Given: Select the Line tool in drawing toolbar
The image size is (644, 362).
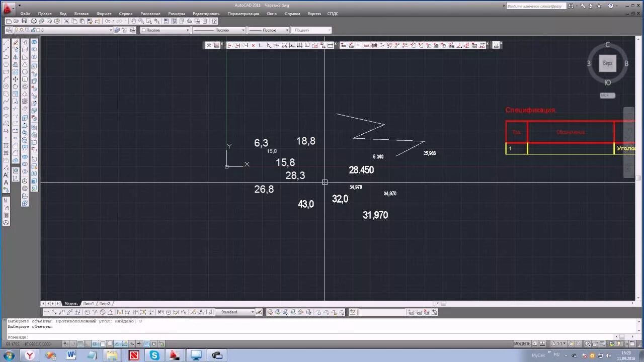Looking at the screenshot, I should [x=6, y=42].
